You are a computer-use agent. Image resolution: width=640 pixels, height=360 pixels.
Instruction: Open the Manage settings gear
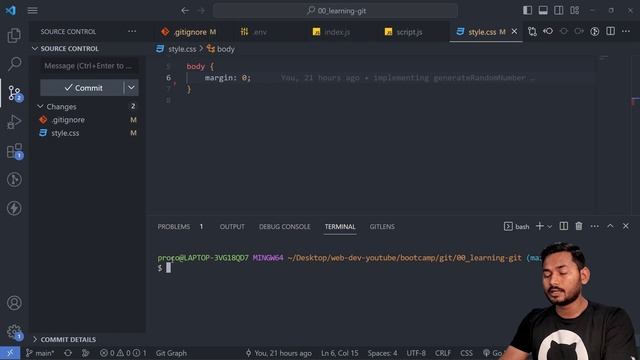[x=14, y=331]
